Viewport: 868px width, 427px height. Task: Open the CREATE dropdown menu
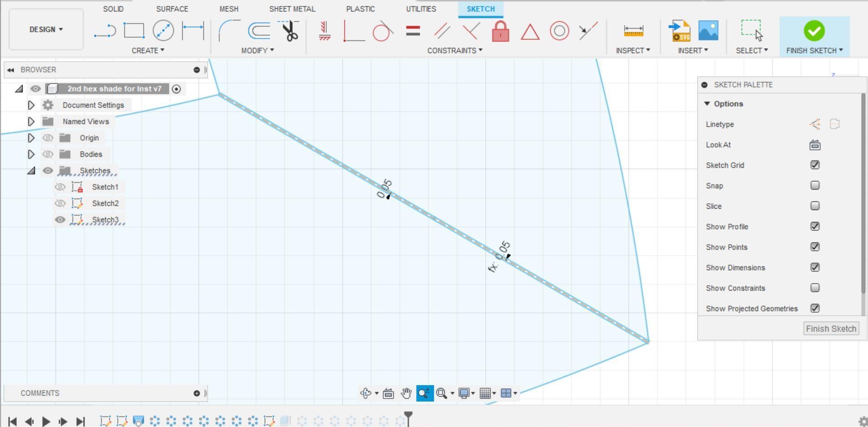[x=148, y=50]
